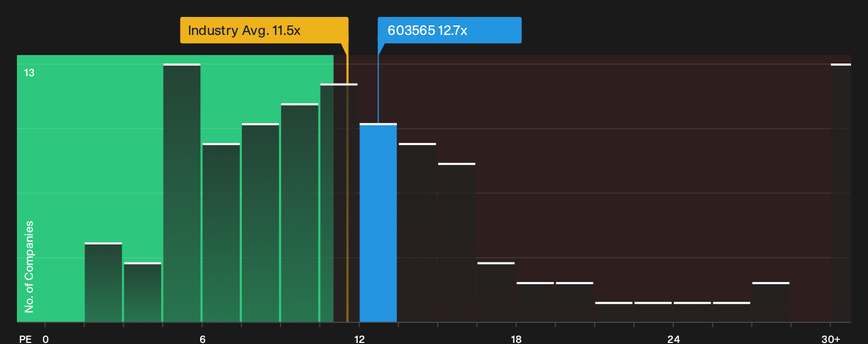This screenshot has height=344, width=868.
Task: Click the first short green bar near PE 2
Action: pyautogui.click(x=103, y=282)
